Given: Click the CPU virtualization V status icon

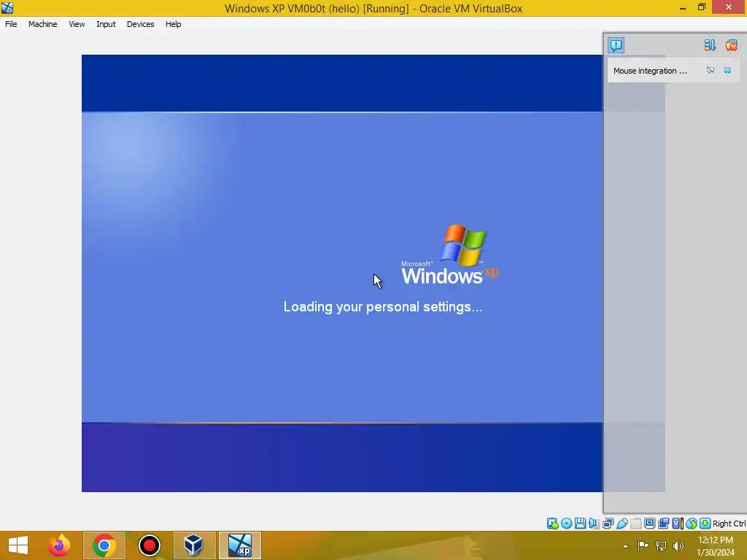Looking at the screenshot, I should click(677, 524).
